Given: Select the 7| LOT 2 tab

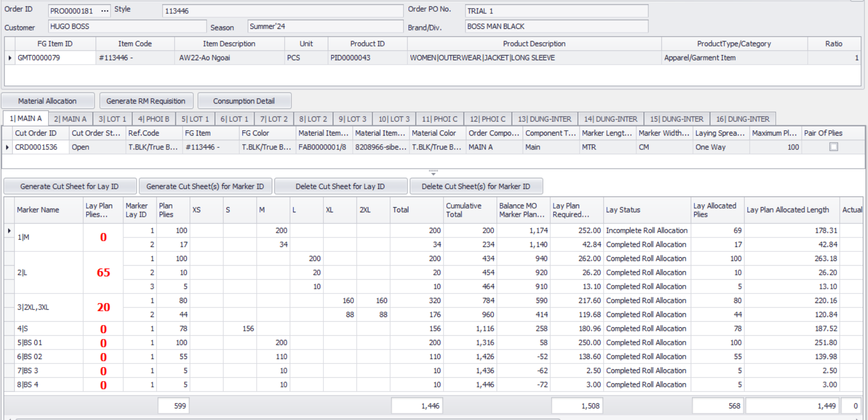Looking at the screenshot, I should 273,119.
